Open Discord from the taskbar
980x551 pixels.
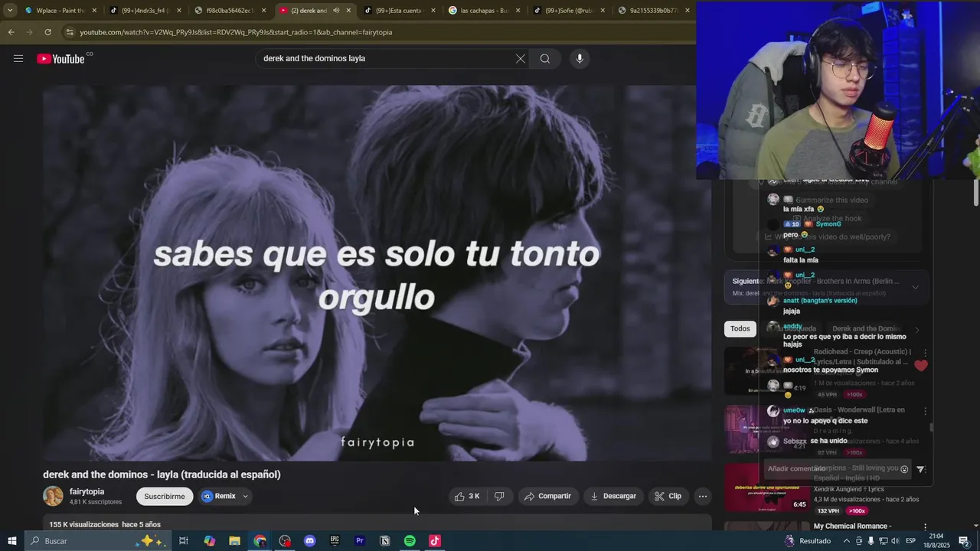pos(309,541)
